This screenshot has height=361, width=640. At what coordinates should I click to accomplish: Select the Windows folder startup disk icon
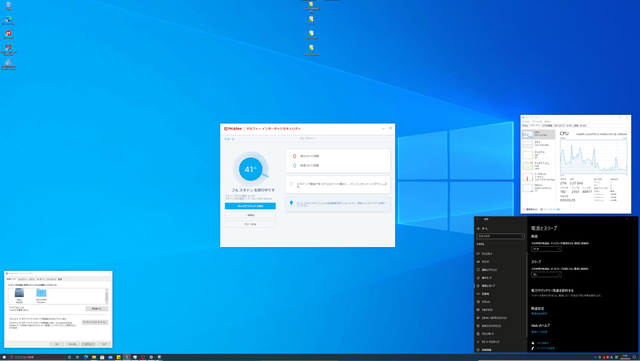click(x=41, y=294)
